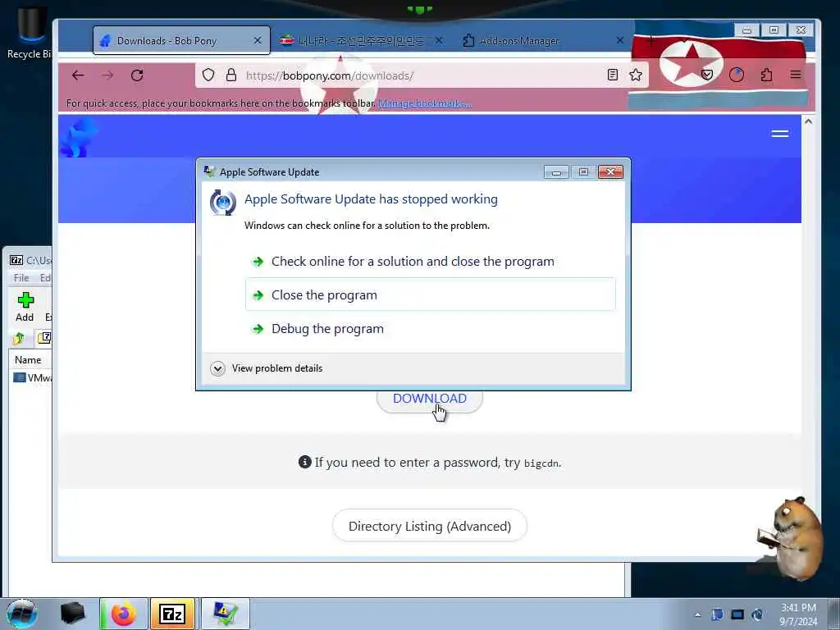The width and height of the screenshot is (840, 630).
Task: Open Action Center flag tray icon
Action: pos(717,614)
